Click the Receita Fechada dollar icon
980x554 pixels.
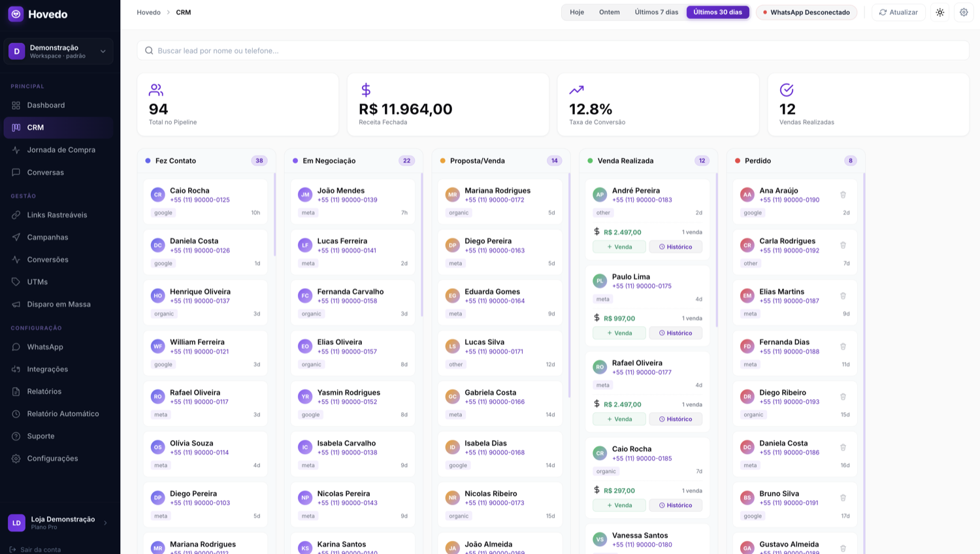point(366,90)
